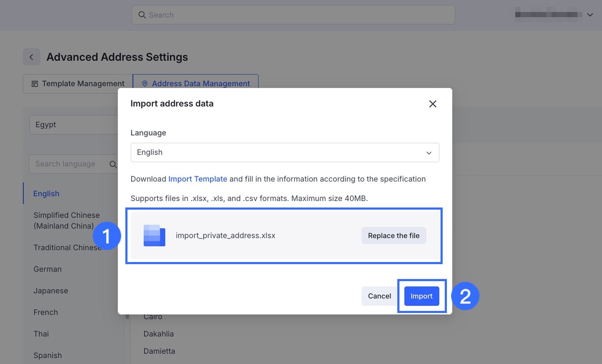The image size is (602, 364).
Task: Click the import_private_address.xlsx file icon
Action: [x=154, y=235]
